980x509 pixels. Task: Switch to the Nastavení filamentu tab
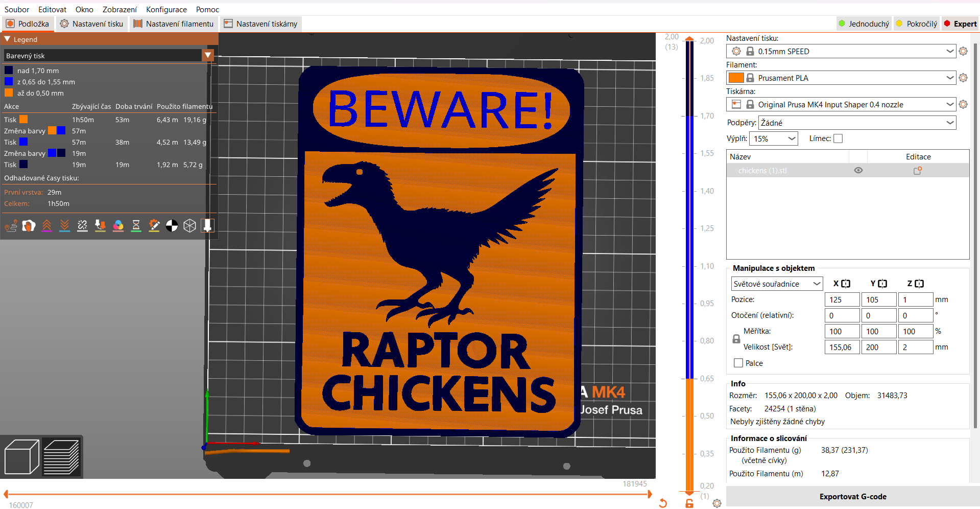[174, 24]
